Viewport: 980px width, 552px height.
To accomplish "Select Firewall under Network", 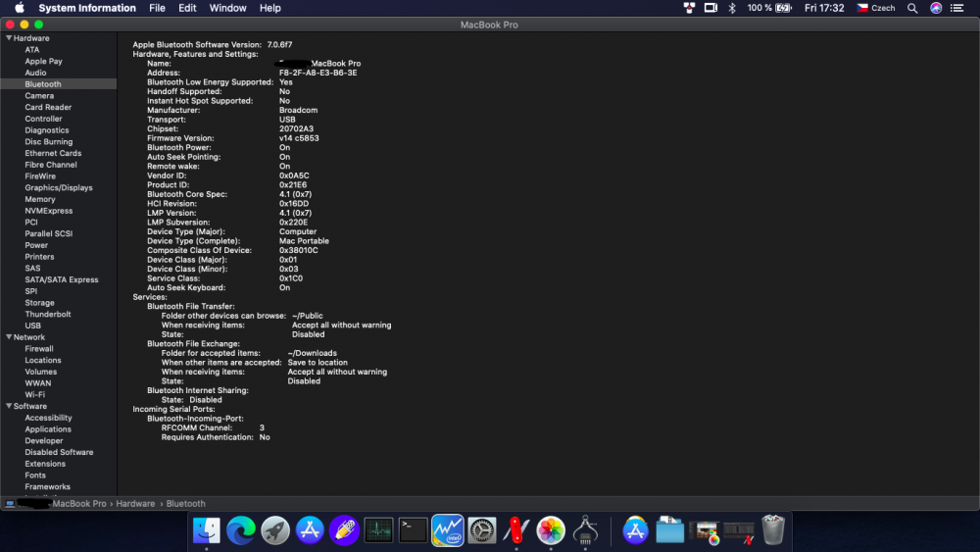I will click(39, 349).
